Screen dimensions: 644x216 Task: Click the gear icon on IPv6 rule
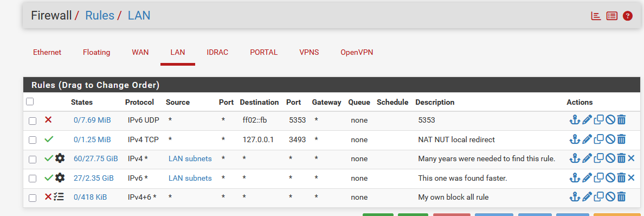[x=60, y=177]
